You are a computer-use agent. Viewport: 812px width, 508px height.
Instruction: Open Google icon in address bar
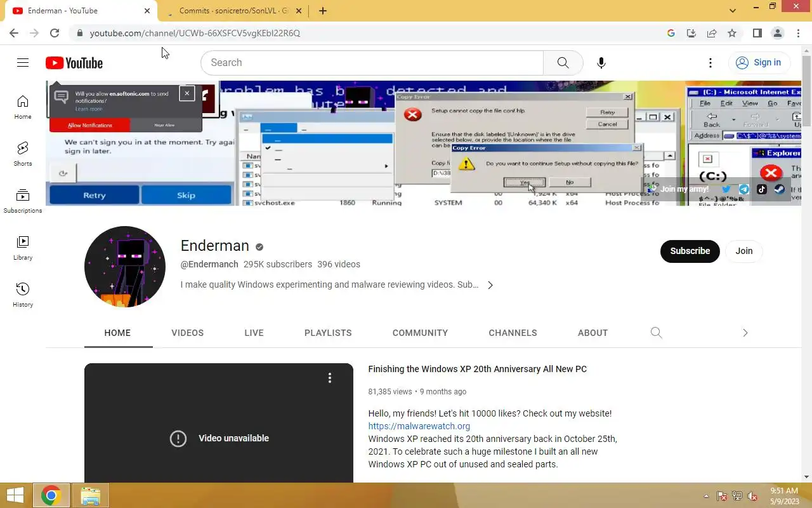tap(671, 33)
